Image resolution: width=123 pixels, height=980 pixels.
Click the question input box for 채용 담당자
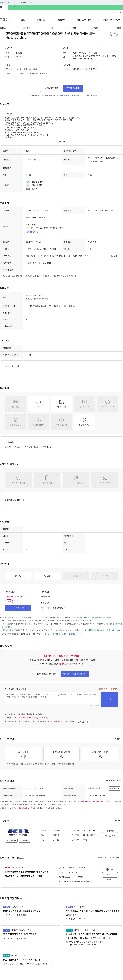click(x=52, y=698)
